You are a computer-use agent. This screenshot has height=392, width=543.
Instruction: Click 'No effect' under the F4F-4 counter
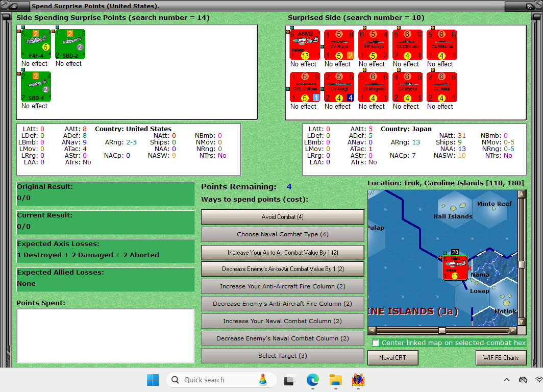click(x=34, y=64)
